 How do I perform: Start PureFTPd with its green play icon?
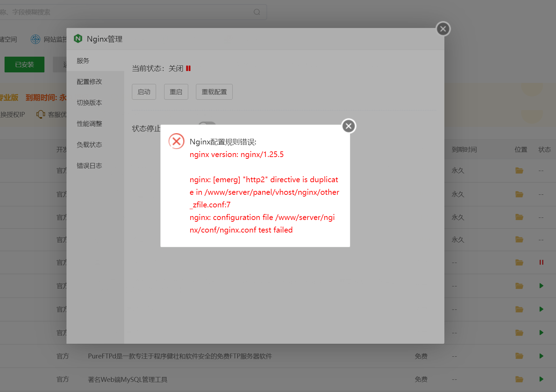(x=541, y=356)
